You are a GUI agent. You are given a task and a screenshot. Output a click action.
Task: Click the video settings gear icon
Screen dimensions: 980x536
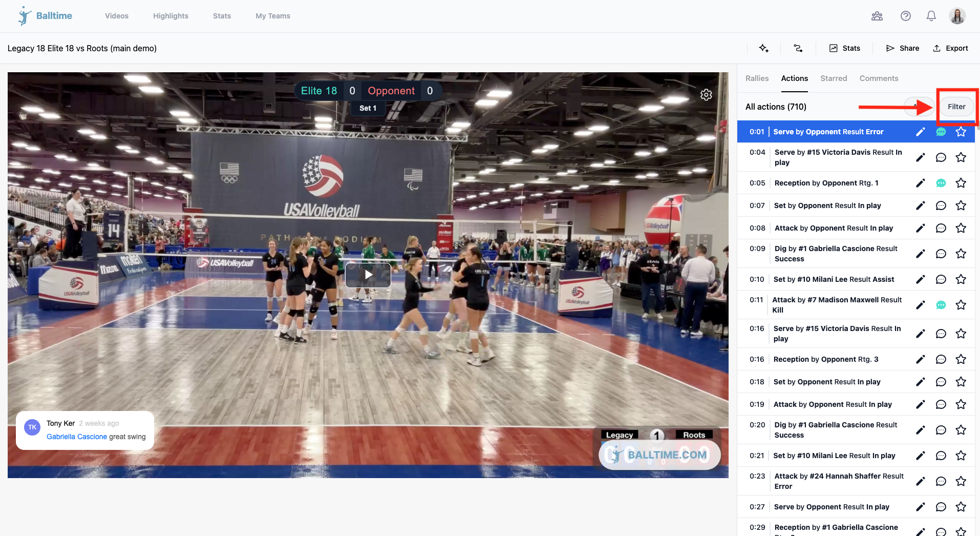pyautogui.click(x=706, y=95)
